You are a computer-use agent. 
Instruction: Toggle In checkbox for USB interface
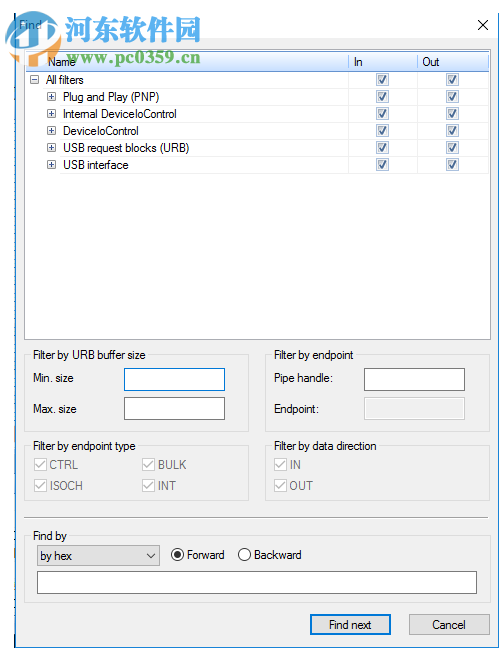382,164
